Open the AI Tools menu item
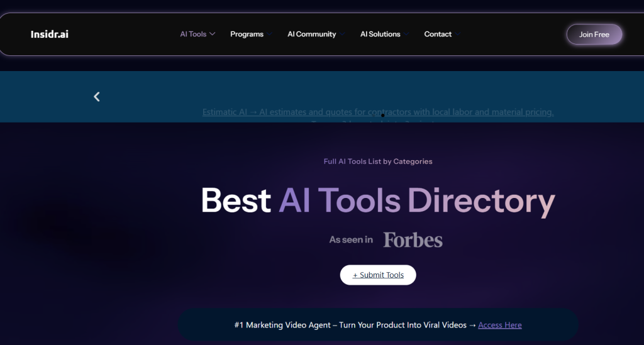644x345 pixels. [193, 34]
